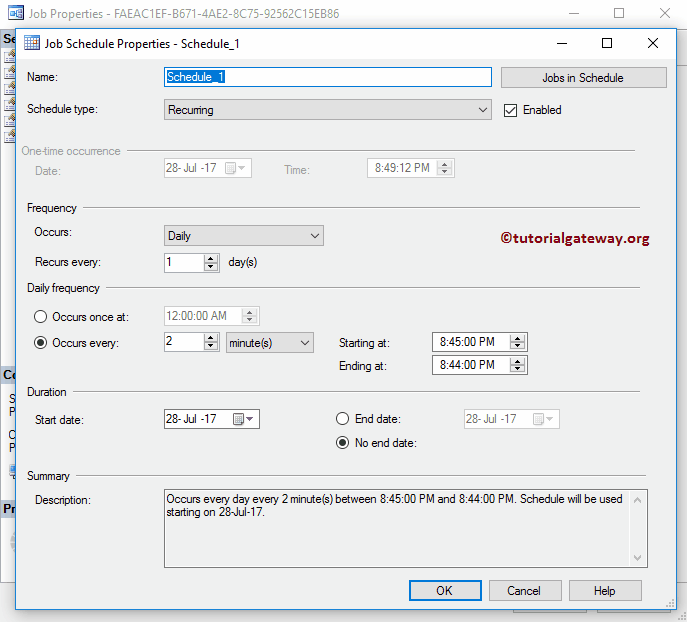Decrease the Recurs every day(s) value
This screenshot has height=622, width=687.
pos(211,267)
